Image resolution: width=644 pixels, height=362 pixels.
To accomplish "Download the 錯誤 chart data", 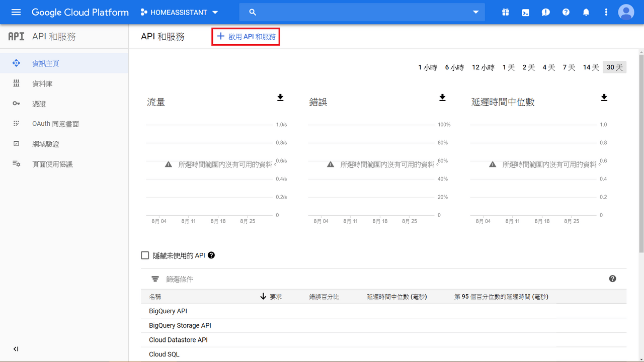I will pyautogui.click(x=442, y=98).
